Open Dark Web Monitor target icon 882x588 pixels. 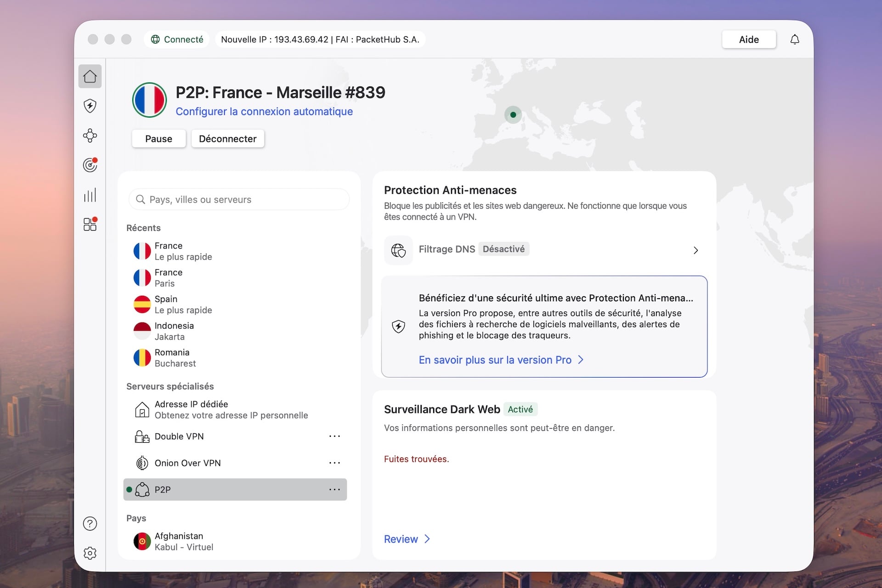(x=90, y=165)
